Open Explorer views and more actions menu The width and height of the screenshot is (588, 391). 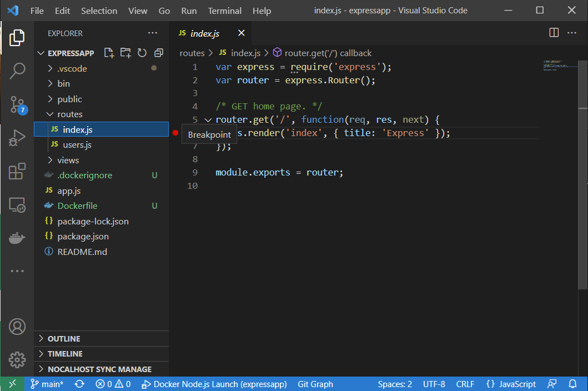[x=152, y=33]
